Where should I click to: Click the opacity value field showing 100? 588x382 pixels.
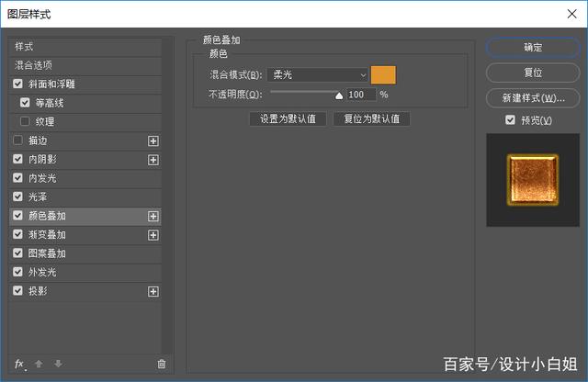[361, 95]
